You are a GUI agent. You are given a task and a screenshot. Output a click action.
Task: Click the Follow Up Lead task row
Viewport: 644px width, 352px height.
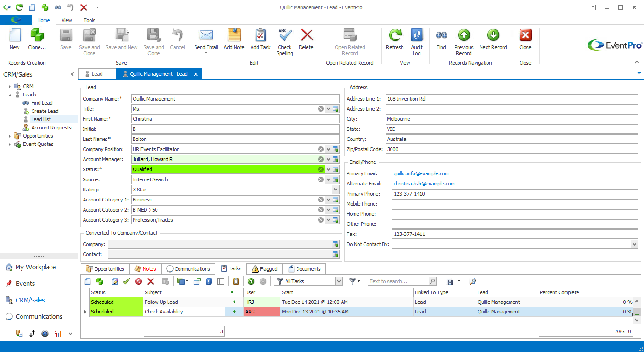pyautogui.click(x=361, y=302)
